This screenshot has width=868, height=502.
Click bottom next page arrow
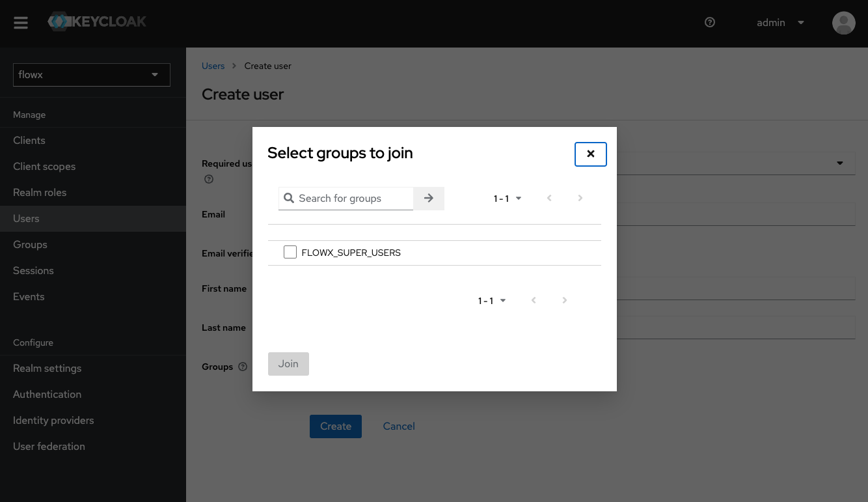pyautogui.click(x=565, y=300)
